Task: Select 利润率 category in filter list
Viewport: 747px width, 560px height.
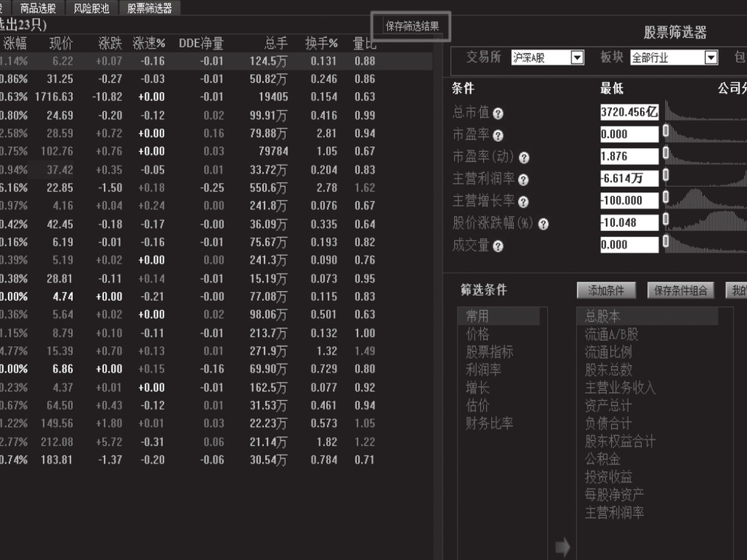Action: (484, 370)
